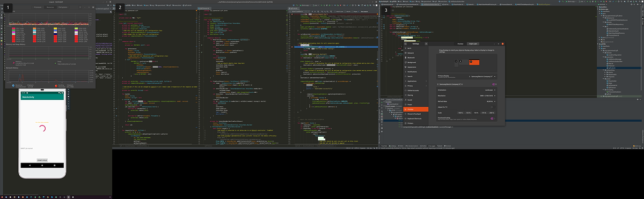
Task: Set display scale to 150 %
Action: pos(476,113)
